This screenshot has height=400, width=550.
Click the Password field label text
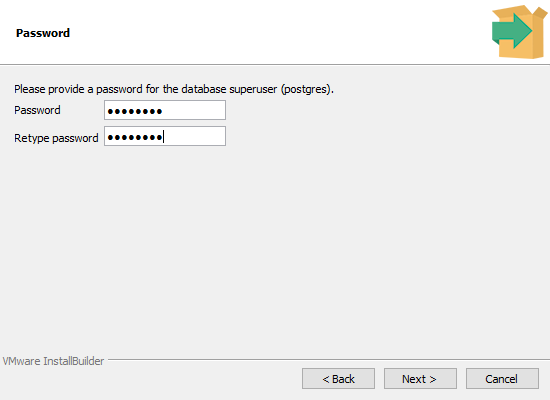(37, 110)
